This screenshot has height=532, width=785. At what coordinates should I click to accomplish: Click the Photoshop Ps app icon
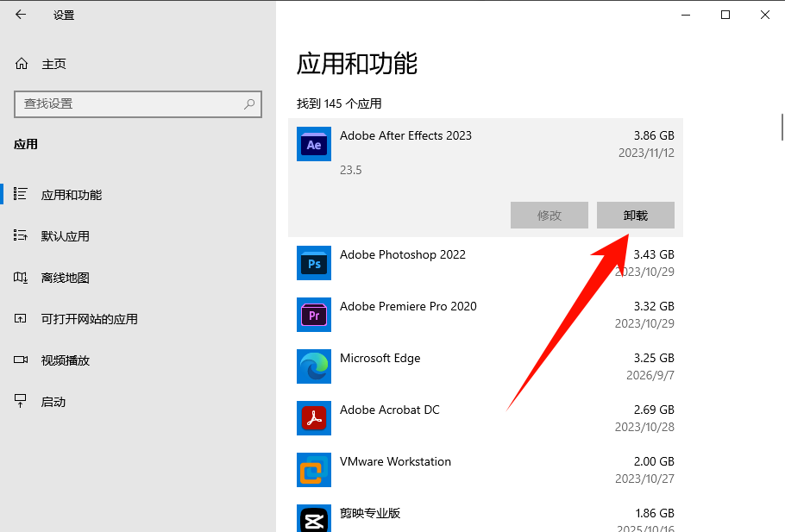coord(314,263)
